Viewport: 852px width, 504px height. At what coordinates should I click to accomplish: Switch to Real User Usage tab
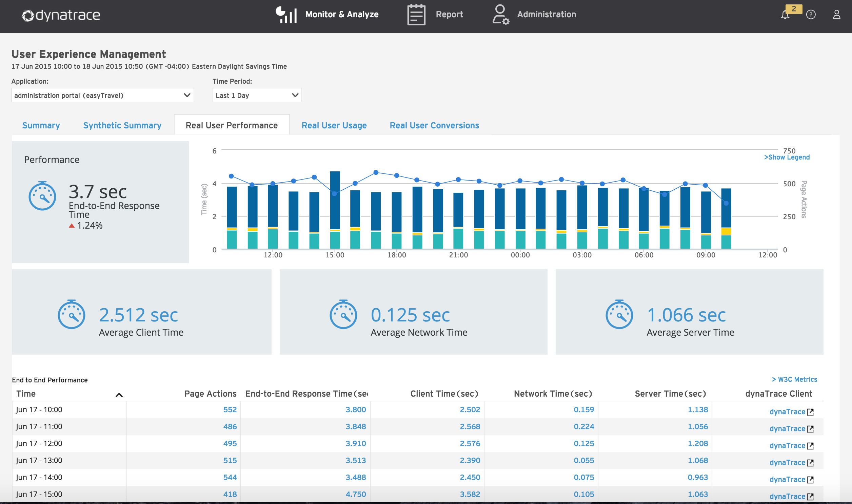click(334, 125)
